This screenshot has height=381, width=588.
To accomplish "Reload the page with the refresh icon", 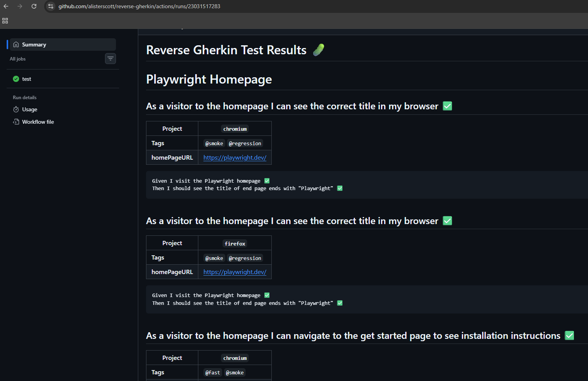I will point(34,6).
